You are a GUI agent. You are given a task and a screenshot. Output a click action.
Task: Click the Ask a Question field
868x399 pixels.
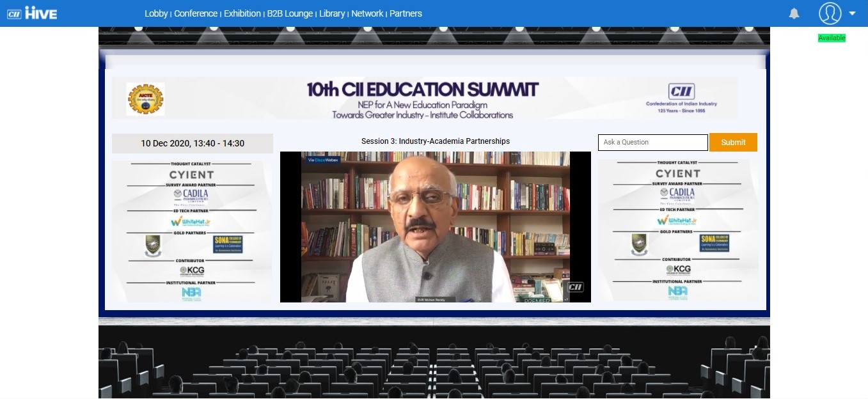(x=653, y=143)
